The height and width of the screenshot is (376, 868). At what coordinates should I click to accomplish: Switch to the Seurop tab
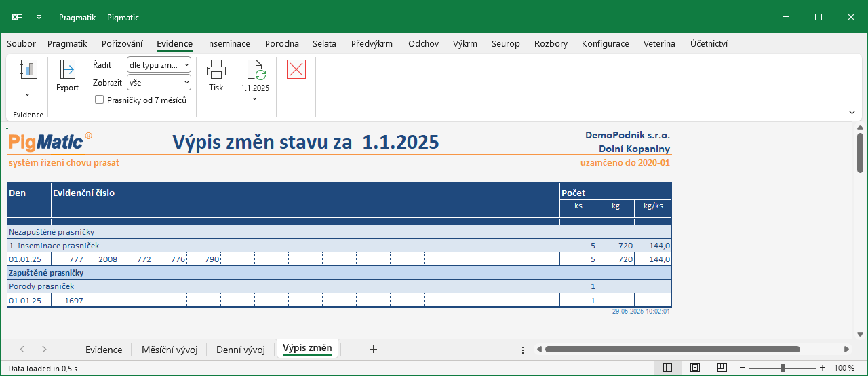click(506, 43)
